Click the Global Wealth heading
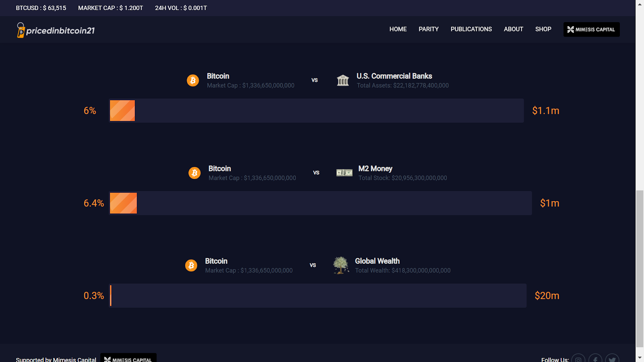The image size is (644, 362). pos(378,261)
